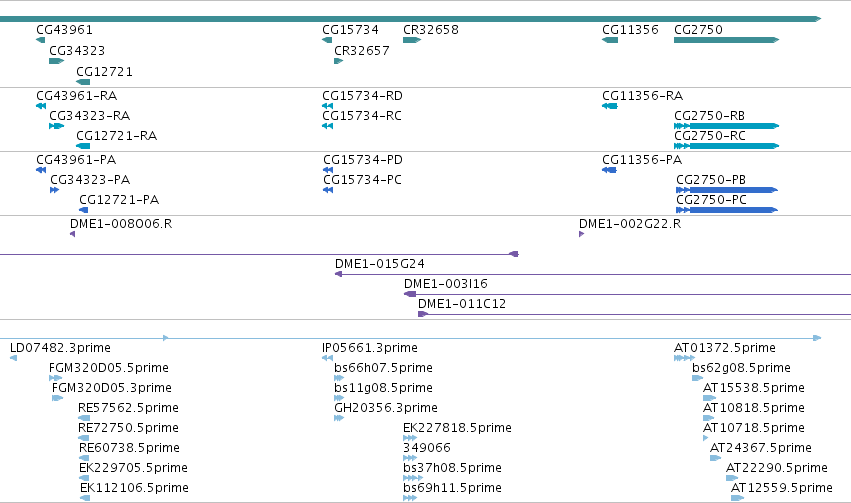This screenshot has height=503, width=851.
Task: Select EST IP05661.3prime label
Action: tap(370, 348)
